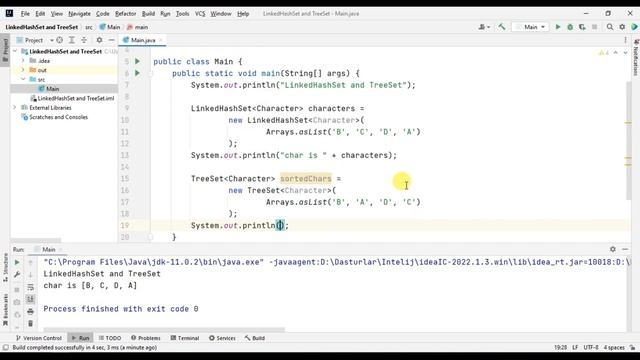Viewport: 640px width, 360px height.
Task: Open Run panel settings gear
Action: click(x=613, y=249)
